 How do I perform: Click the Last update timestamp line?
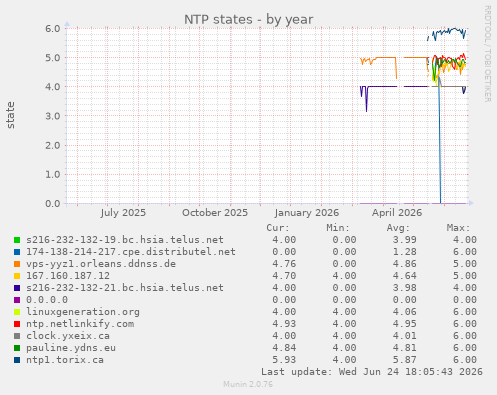tap(372, 372)
